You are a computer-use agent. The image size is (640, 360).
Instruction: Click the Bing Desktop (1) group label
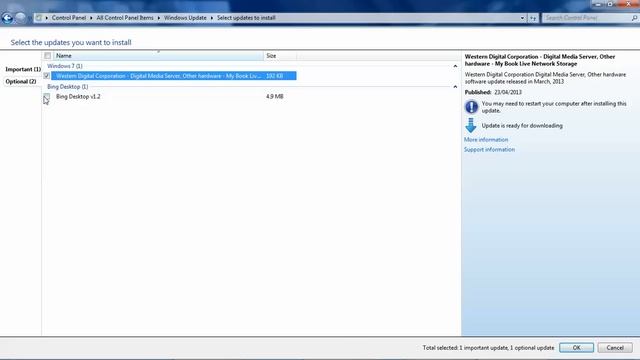(x=67, y=87)
